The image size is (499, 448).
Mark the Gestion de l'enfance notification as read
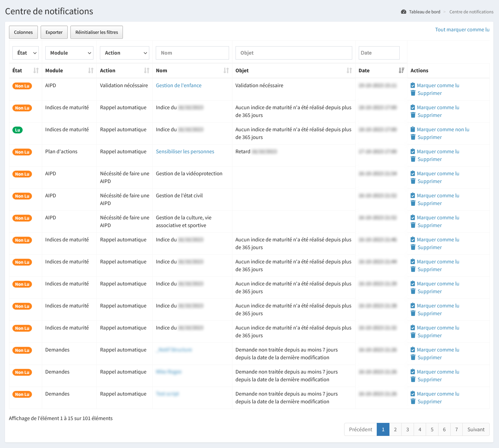[x=438, y=85]
